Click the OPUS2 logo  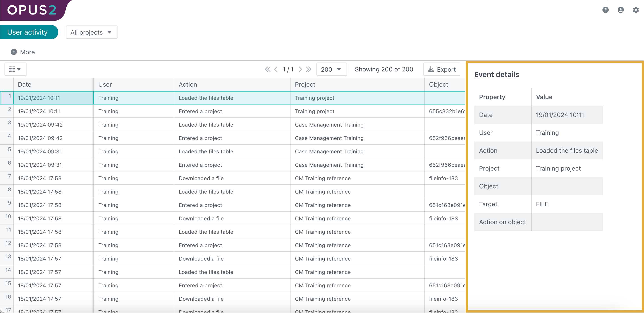pos(32,10)
